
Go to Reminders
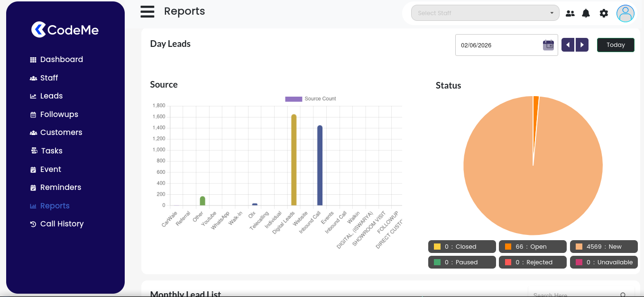(x=61, y=187)
